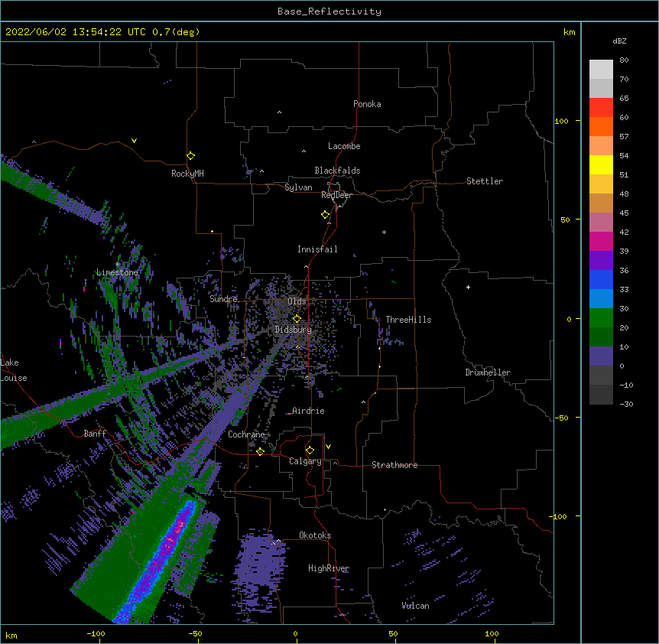Click the Cochrane label
The height and width of the screenshot is (644, 659).
[246, 434]
